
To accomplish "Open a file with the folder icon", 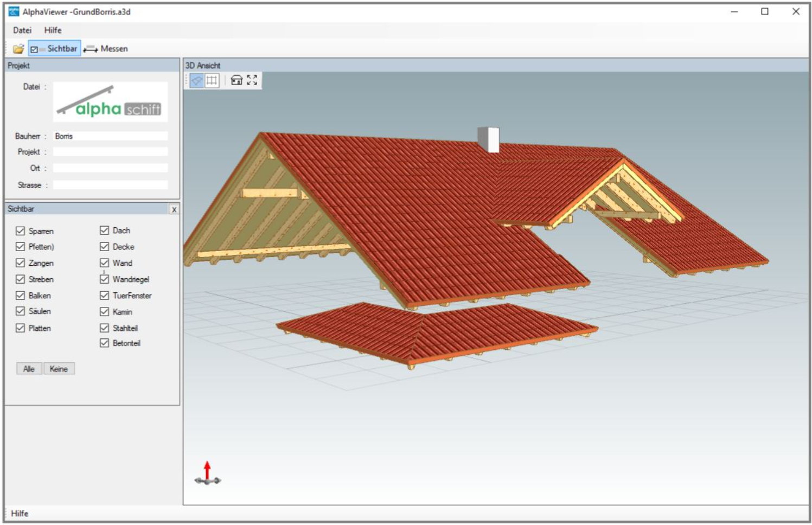I will click(x=18, y=49).
